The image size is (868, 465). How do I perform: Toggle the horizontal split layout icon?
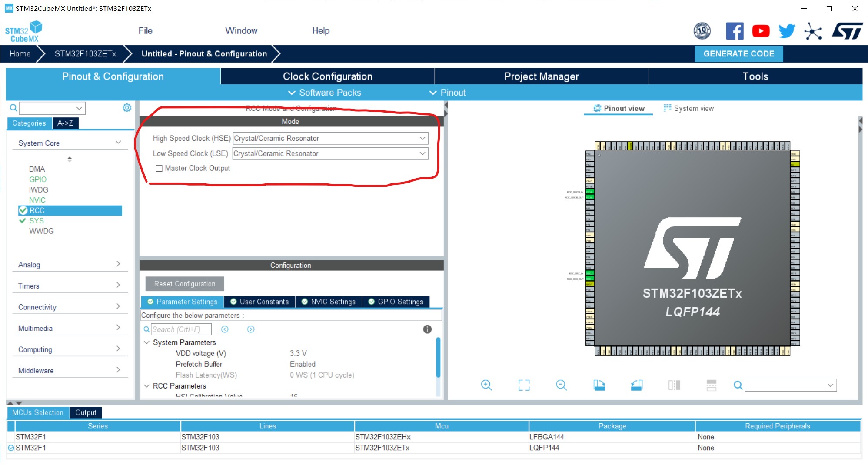[712, 385]
